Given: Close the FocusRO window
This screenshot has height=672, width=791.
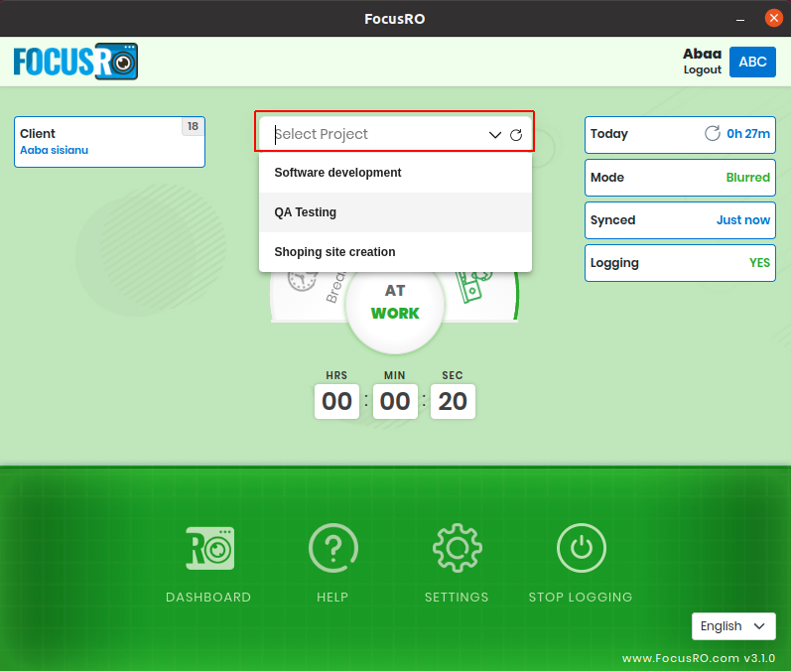Looking at the screenshot, I should click(x=773, y=18).
